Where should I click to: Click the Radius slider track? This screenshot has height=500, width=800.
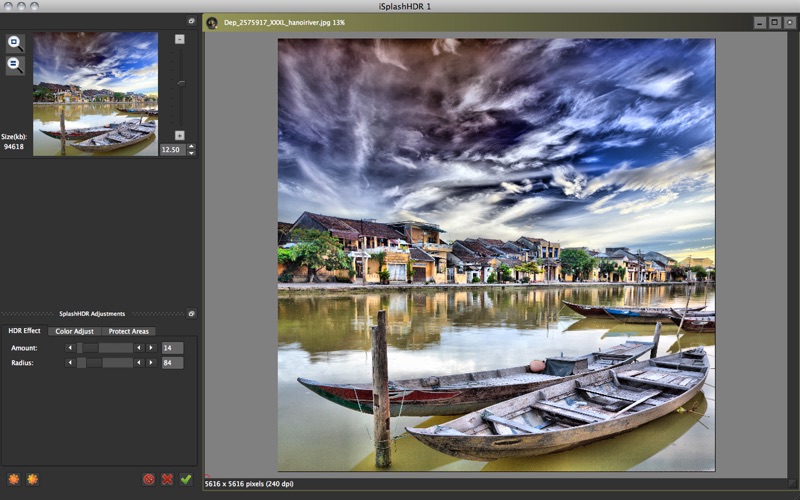pyautogui.click(x=105, y=363)
